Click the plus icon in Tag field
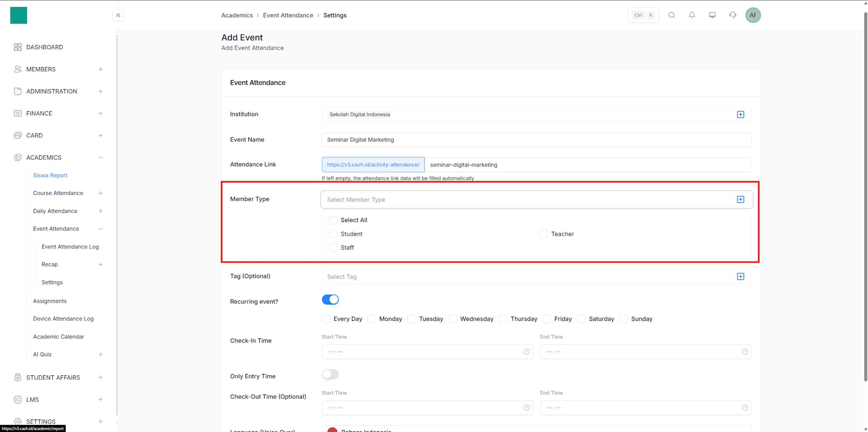Image resolution: width=868 pixels, height=432 pixels. 740,277
